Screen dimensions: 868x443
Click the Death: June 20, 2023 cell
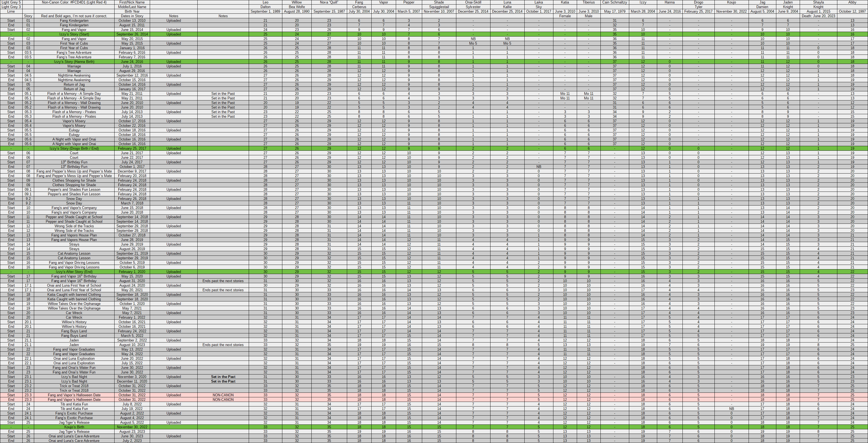click(818, 16)
